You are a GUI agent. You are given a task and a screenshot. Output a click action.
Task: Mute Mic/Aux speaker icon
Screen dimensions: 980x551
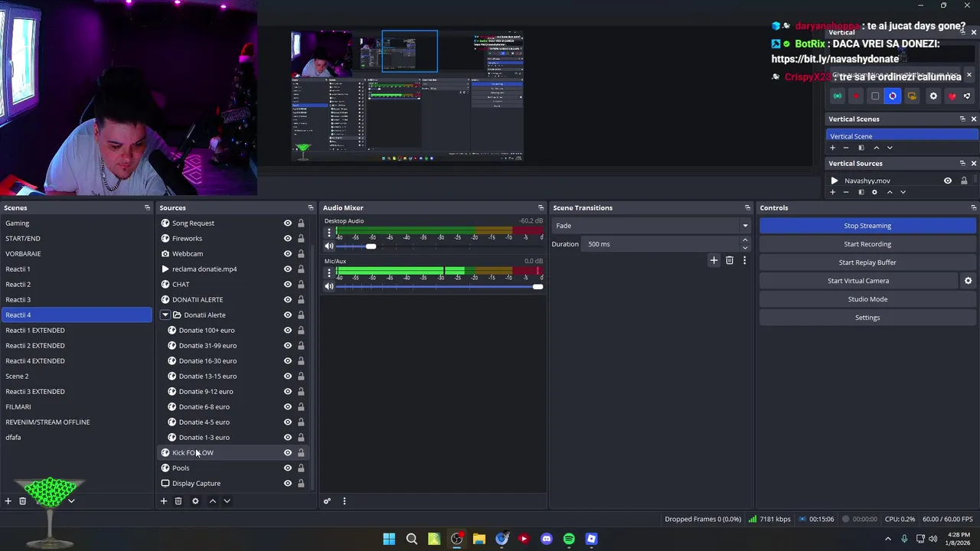pos(329,286)
